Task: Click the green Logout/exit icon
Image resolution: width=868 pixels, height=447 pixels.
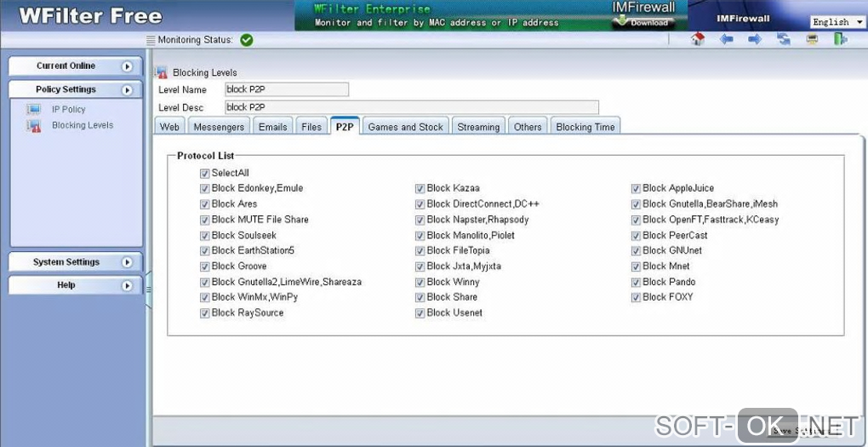Action: tap(840, 39)
